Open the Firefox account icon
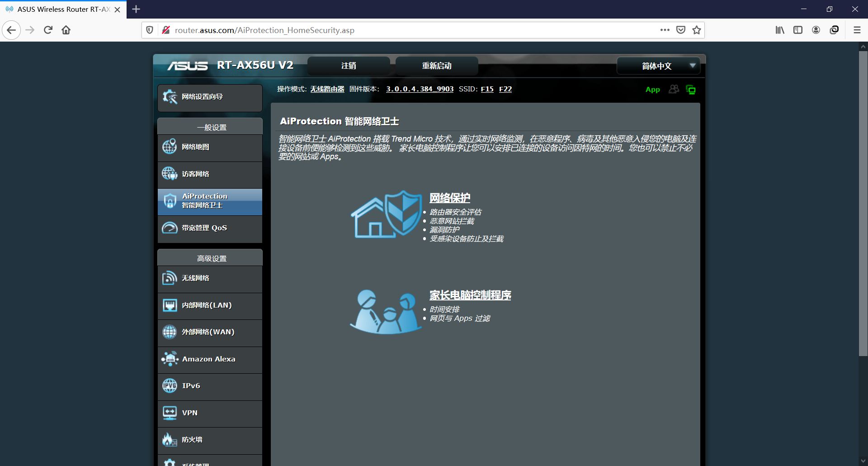The width and height of the screenshot is (868, 466). (x=816, y=30)
